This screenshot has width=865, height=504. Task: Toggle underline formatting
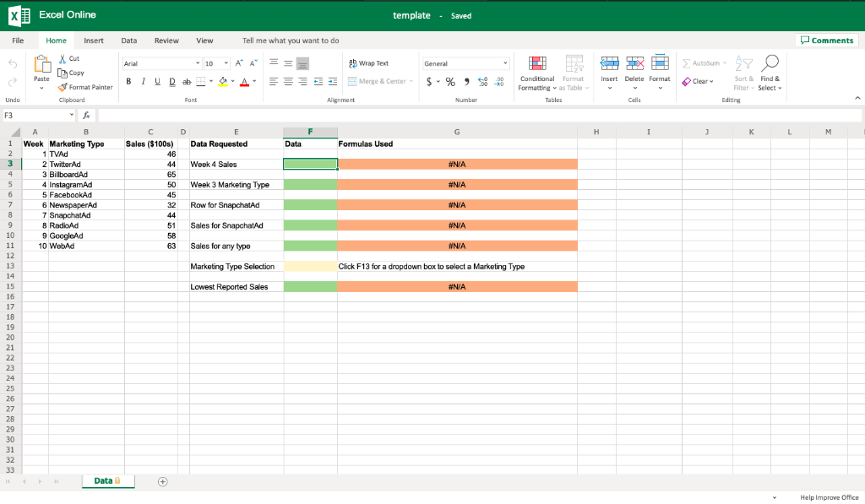pyautogui.click(x=157, y=82)
